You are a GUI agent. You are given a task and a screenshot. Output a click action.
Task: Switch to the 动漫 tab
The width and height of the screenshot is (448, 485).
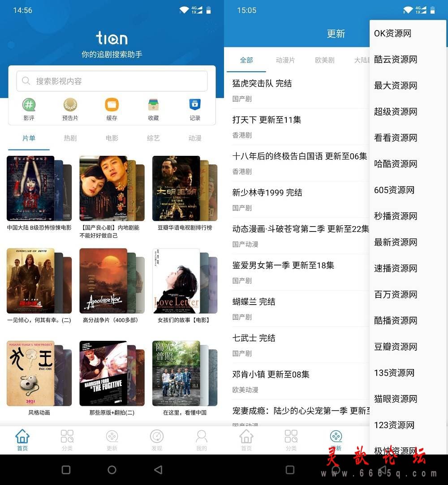(x=195, y=138)
